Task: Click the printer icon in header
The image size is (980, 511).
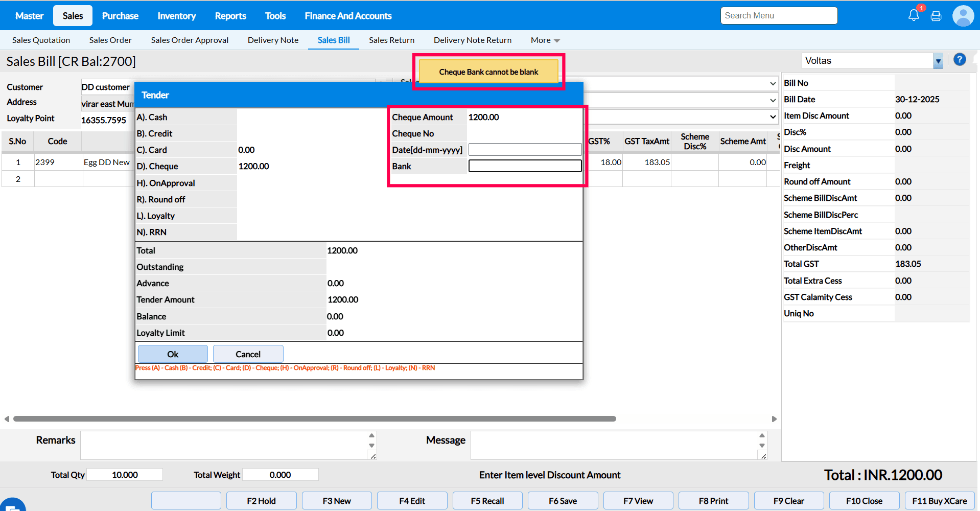Action: [936, 16]
